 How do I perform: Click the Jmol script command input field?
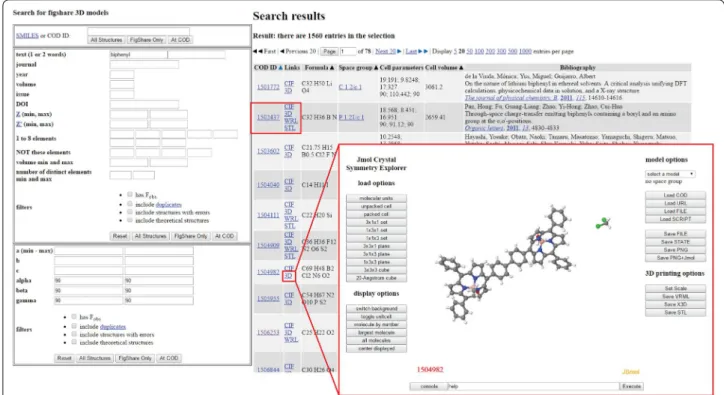pyautogui.click(x=533, y=386)
